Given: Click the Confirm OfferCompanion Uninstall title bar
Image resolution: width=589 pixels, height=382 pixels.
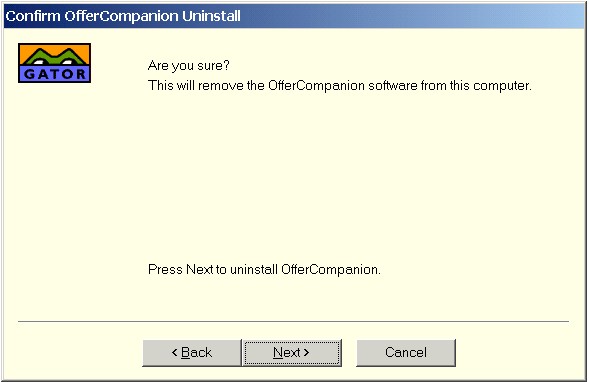Looking at the screenshot, I should (x=294, y=16).
